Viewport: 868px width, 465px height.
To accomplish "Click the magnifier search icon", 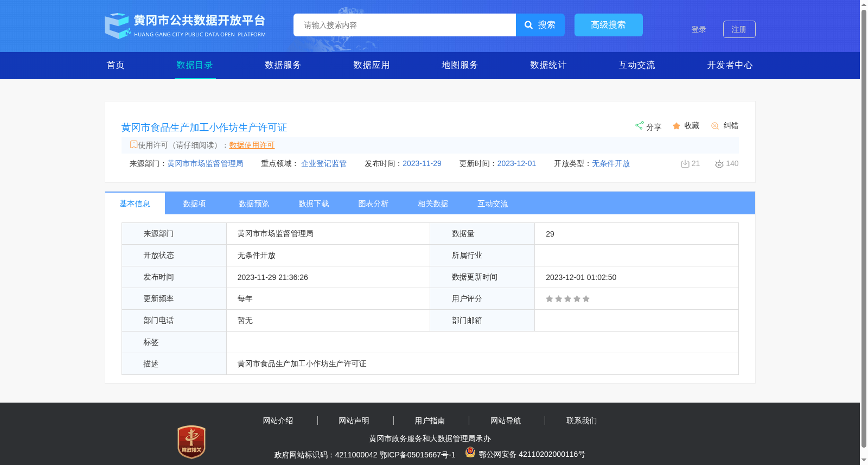I will (528, 25).
